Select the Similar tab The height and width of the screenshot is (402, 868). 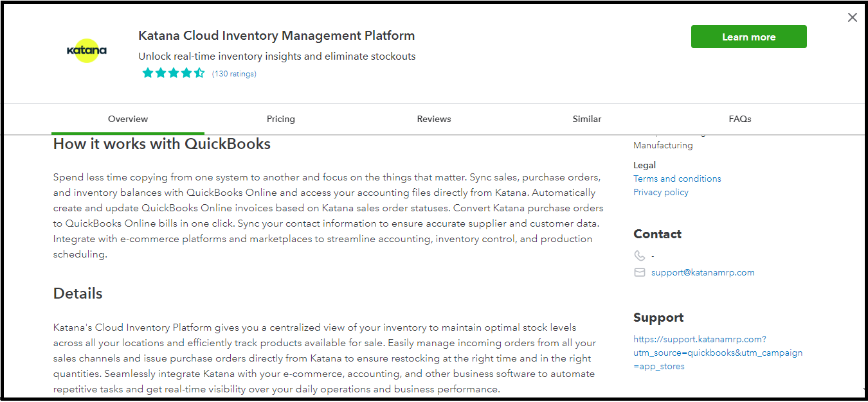587,119
